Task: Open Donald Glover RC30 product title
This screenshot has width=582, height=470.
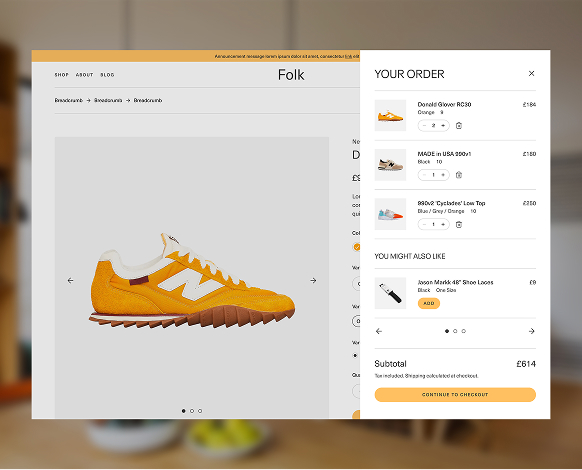Action: (444, 104)
